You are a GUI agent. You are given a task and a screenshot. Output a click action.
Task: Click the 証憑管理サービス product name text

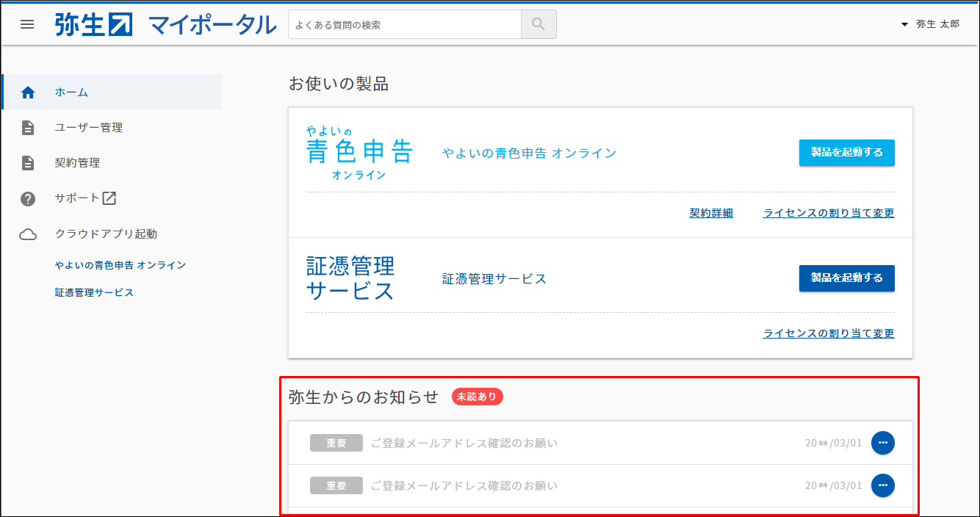[x=494, y=279]
